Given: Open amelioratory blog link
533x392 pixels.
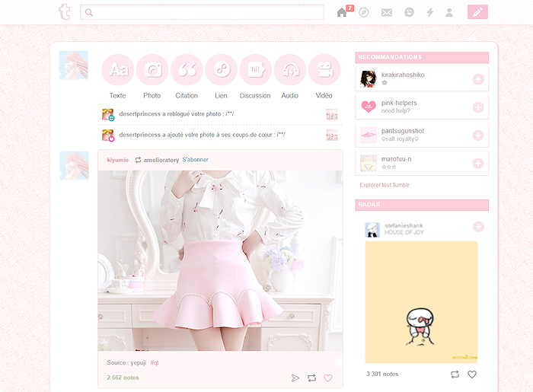Looking at the screenshot, I should point(161,160).
